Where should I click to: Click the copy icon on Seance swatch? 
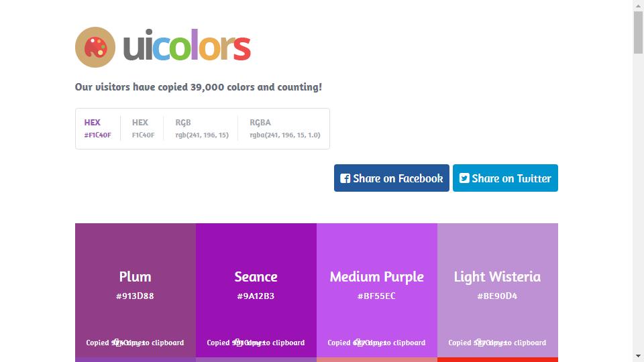[237, 342]
